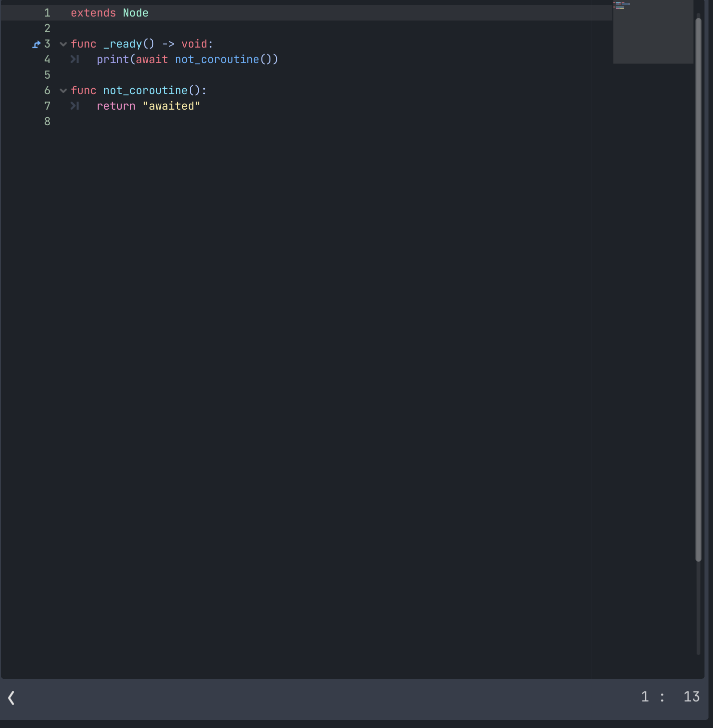Viewport: 713px width, 728px height.
Task: Click line number 1 in the gutter
Action: click(47, 13)
